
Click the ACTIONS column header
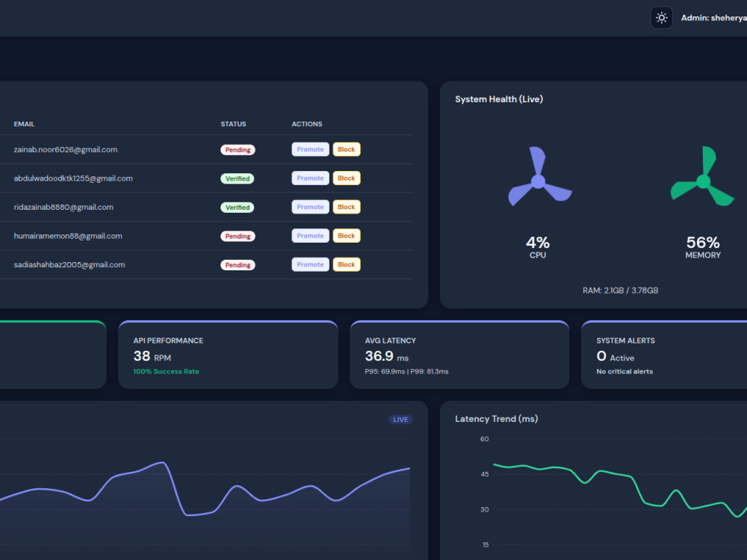coord(307,124)
